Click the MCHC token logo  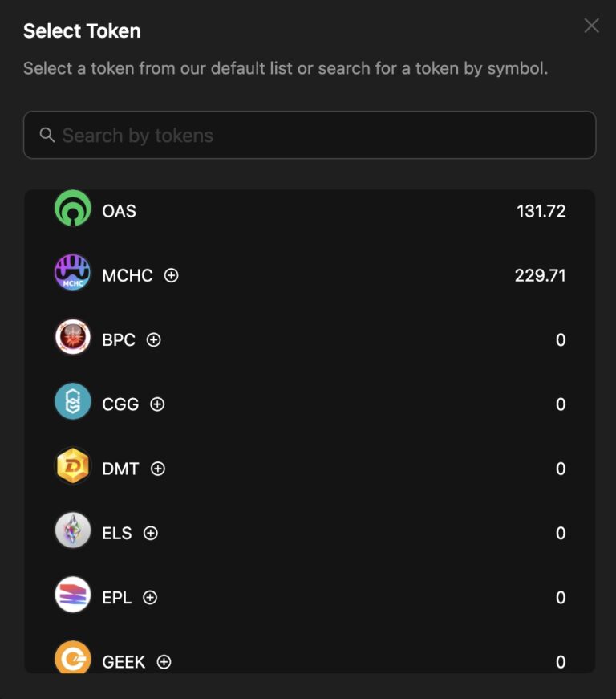73,274
